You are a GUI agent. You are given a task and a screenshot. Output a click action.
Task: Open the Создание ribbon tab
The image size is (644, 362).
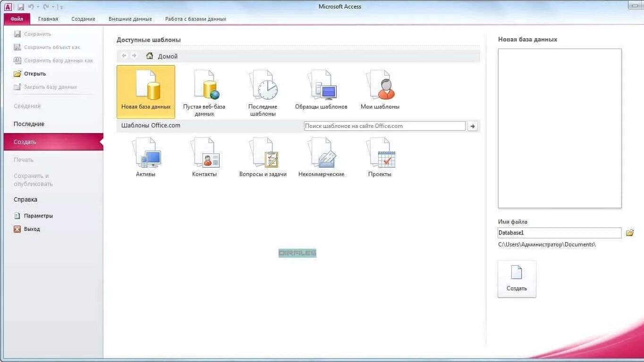point(84,19)
